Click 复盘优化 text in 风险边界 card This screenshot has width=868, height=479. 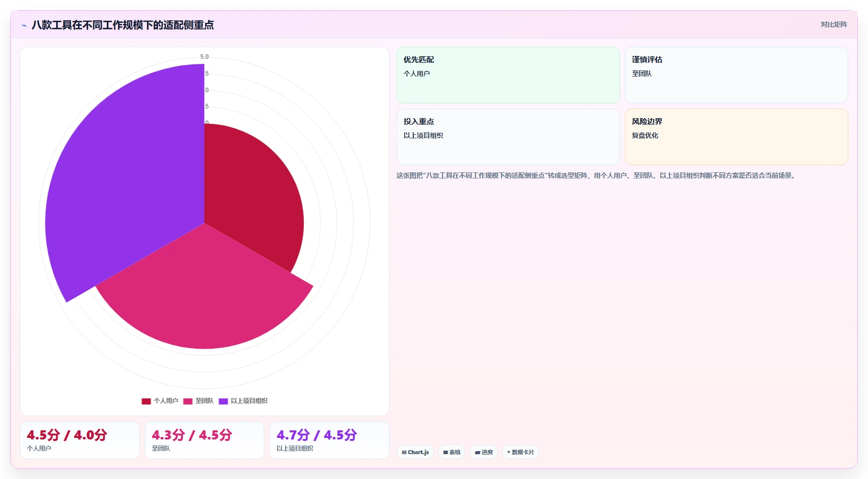pos(645,135)
